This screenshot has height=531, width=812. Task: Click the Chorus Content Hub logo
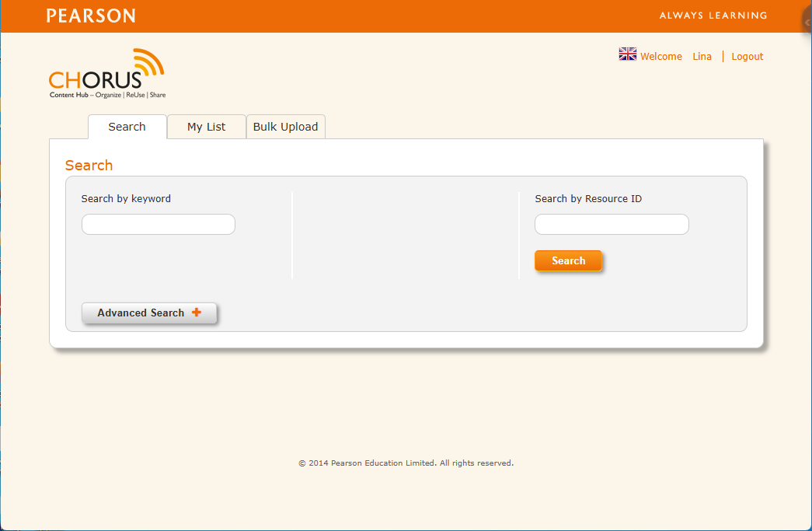click(107, 74)
